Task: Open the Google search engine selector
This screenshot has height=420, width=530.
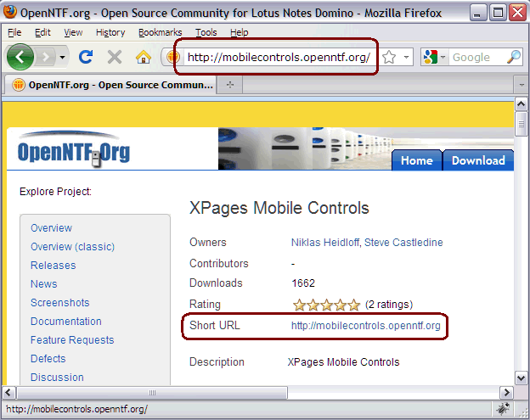Action: tap(434, 57)
